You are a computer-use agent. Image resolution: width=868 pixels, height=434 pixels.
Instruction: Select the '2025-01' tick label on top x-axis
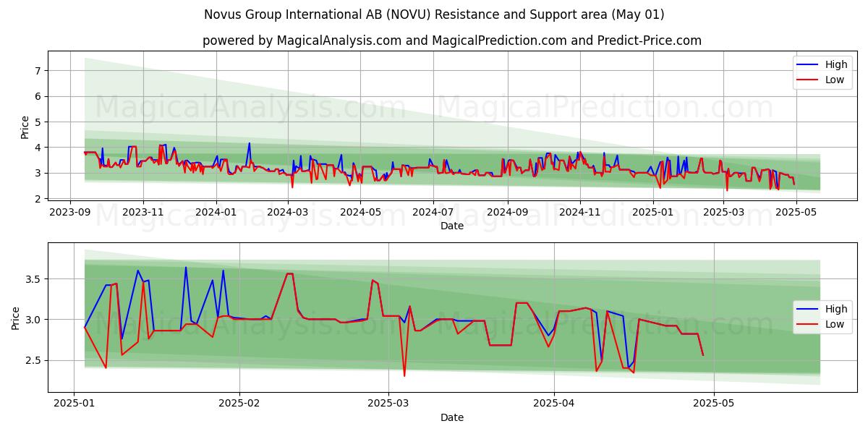click(x=653, y=212)
